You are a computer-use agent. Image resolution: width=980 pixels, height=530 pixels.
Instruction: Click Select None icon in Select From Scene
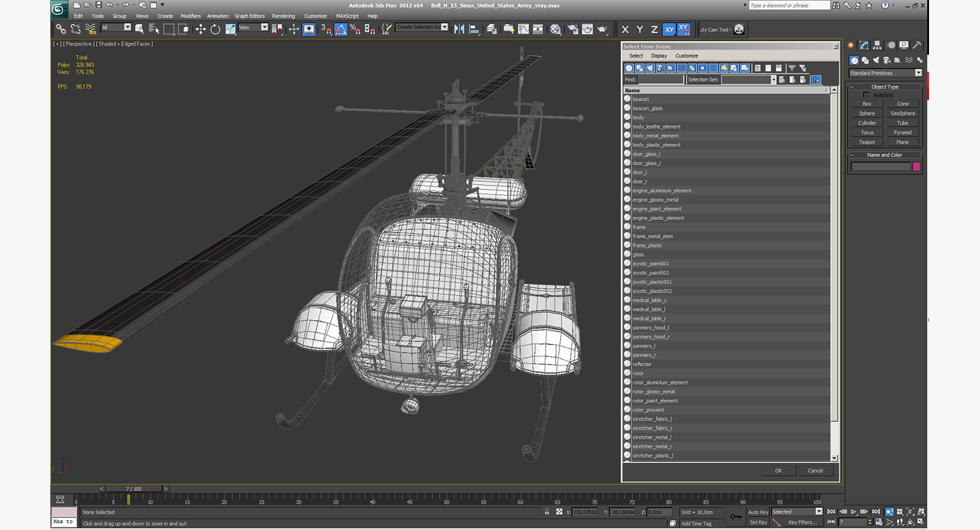pyautogui.click(x=768, y=68)
